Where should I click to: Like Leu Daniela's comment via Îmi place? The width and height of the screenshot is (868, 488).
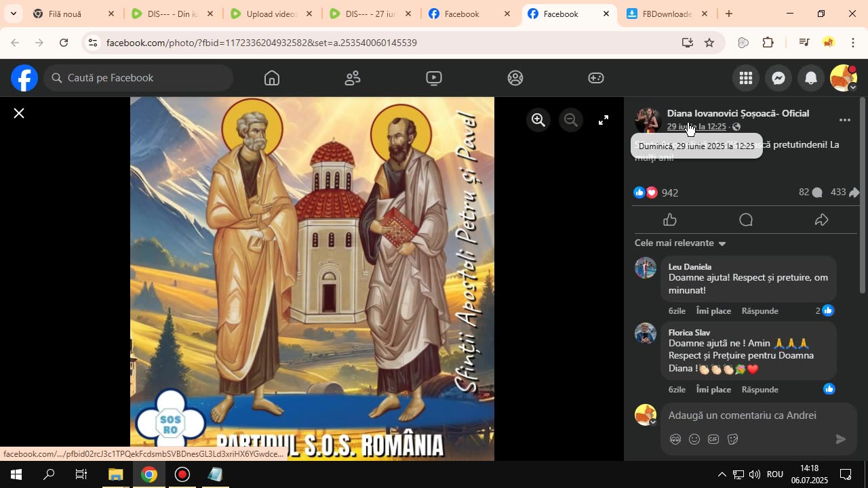(713, 311)
